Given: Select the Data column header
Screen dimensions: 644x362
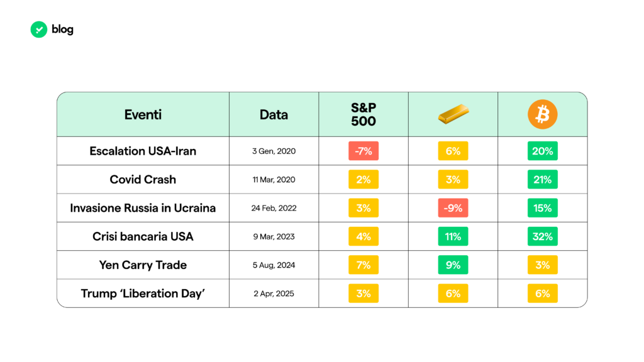Looking at the screenshot, I should 274,114.
